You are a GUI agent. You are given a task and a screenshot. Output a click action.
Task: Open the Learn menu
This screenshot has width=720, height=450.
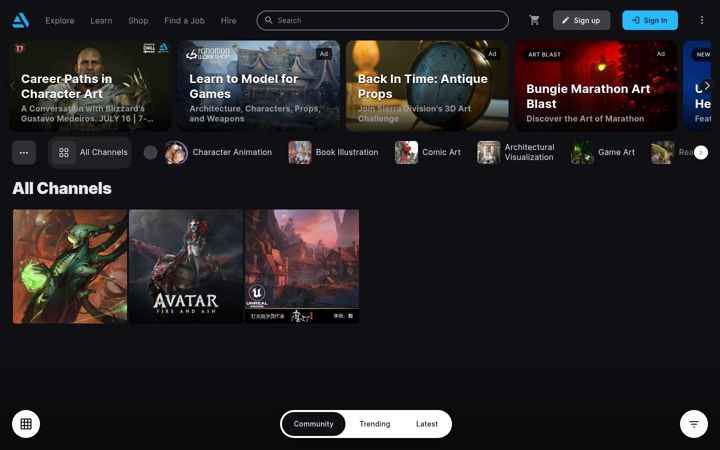click(101, 21)
